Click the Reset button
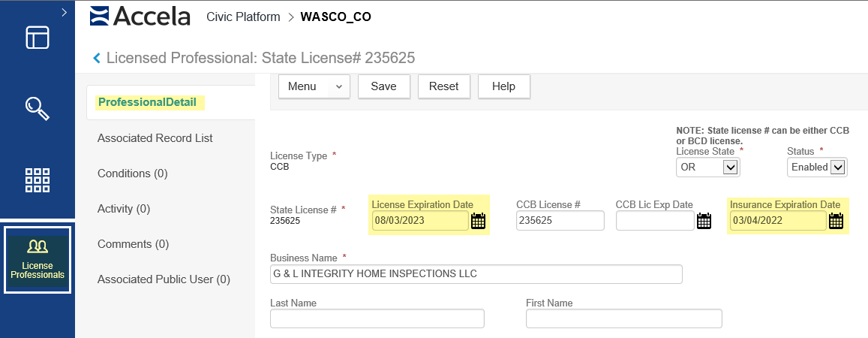 click(443, 86)
